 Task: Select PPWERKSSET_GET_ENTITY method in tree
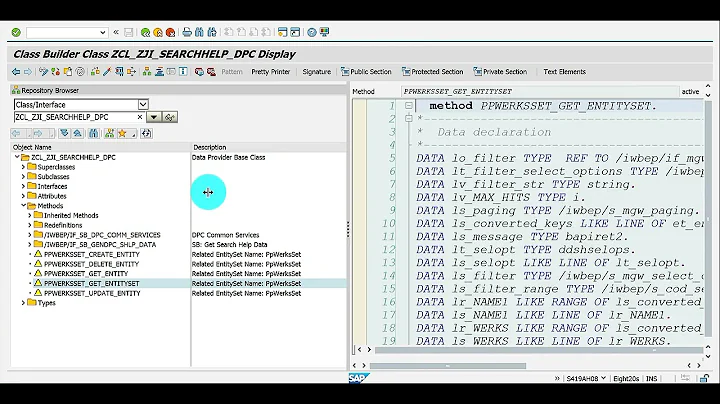coord(86,274)
